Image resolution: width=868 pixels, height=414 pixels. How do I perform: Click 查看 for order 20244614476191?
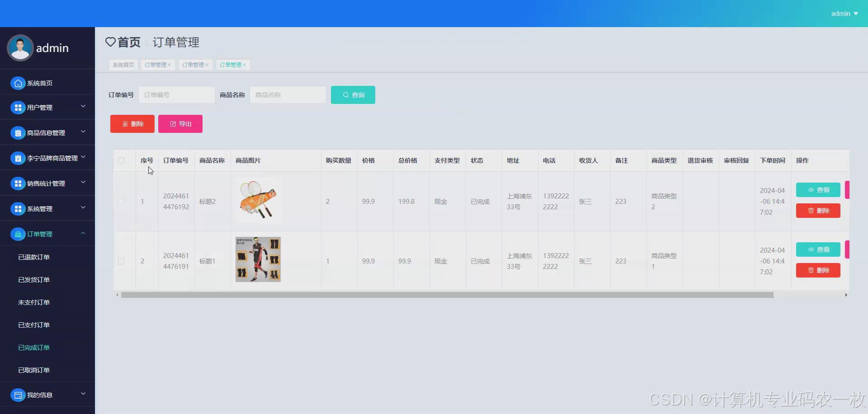tap(818, 249)
